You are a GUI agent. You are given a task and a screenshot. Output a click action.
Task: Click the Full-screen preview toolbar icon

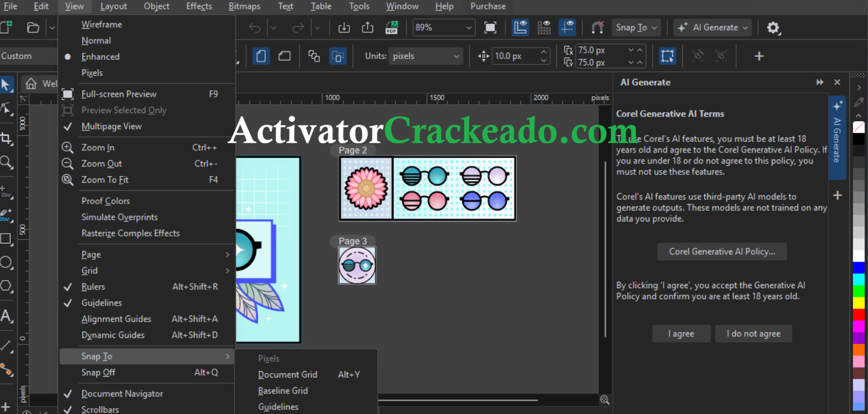490,27
